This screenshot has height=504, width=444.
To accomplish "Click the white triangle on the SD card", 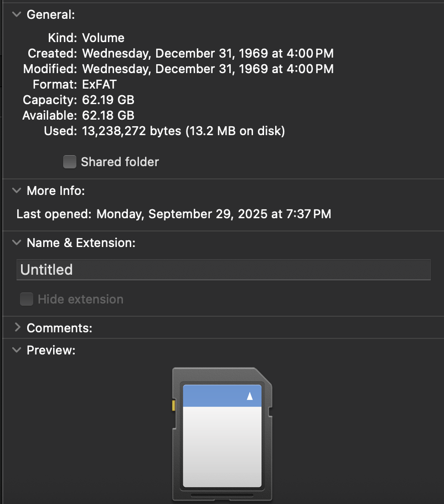I will coord(250,396).
